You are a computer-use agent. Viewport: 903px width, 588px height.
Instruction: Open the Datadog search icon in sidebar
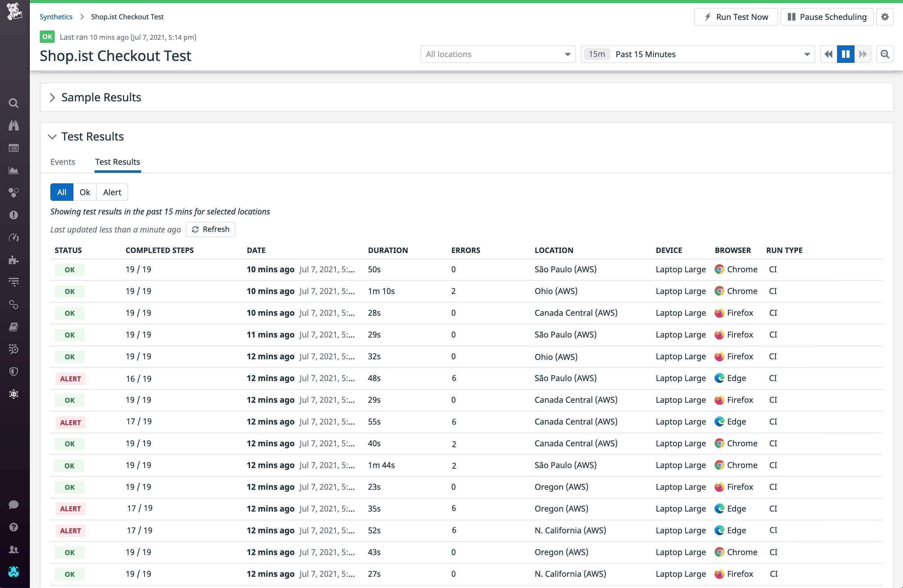[14, 103]
